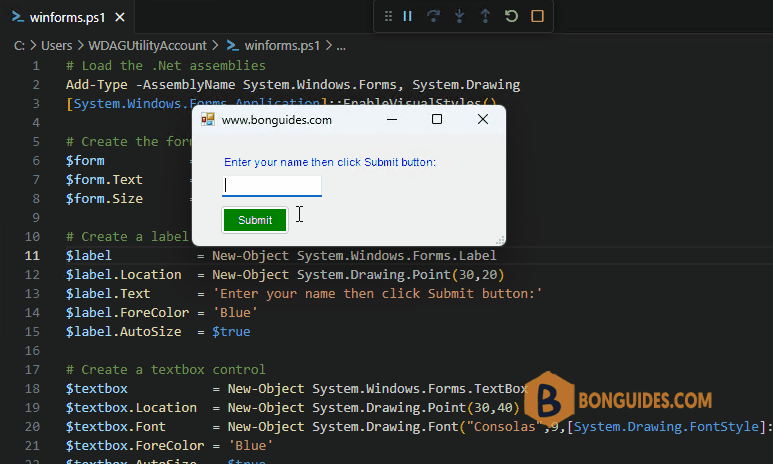Click the Step Out debug icon

tap(485, 16)
